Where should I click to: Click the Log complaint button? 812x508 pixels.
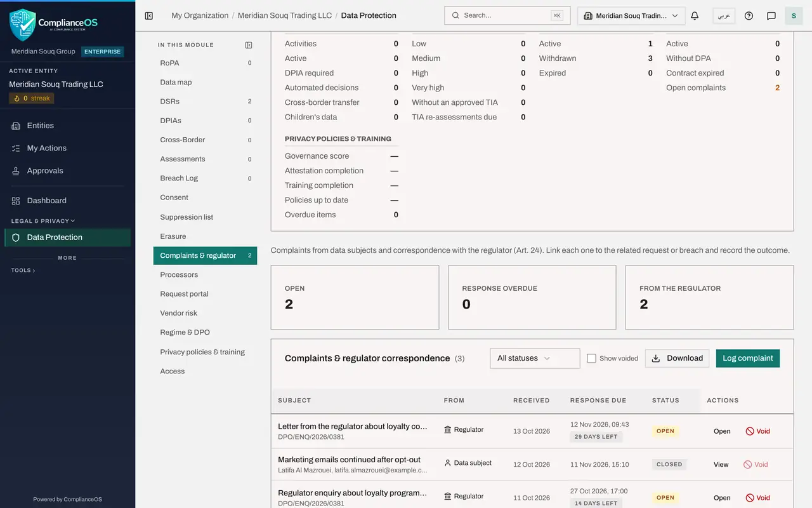tap(748, 358)
